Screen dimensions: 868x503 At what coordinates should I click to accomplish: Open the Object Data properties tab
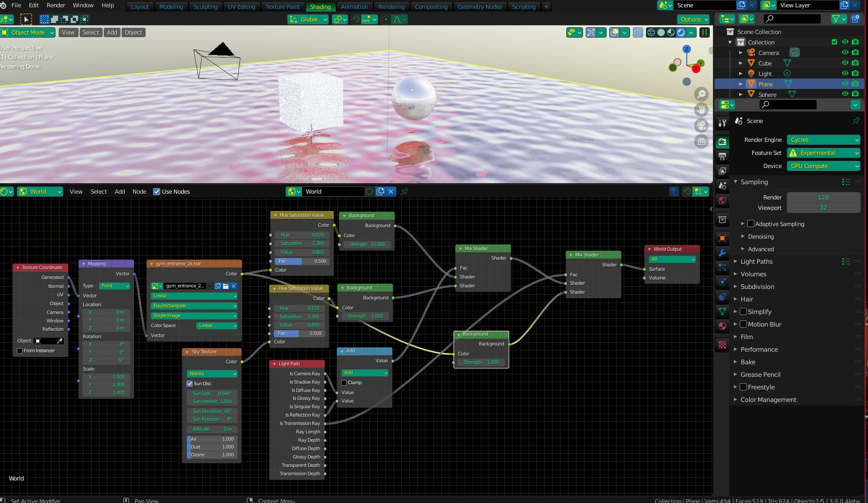coord(722,311)
